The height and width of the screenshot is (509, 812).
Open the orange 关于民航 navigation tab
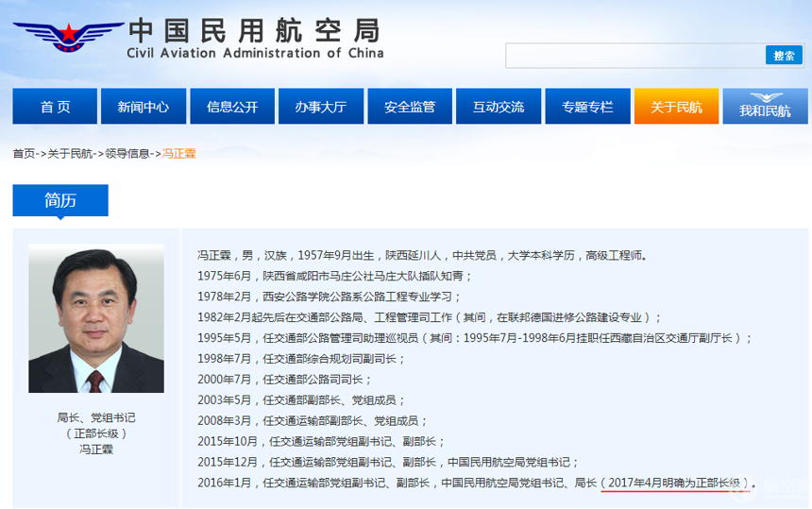676,107
